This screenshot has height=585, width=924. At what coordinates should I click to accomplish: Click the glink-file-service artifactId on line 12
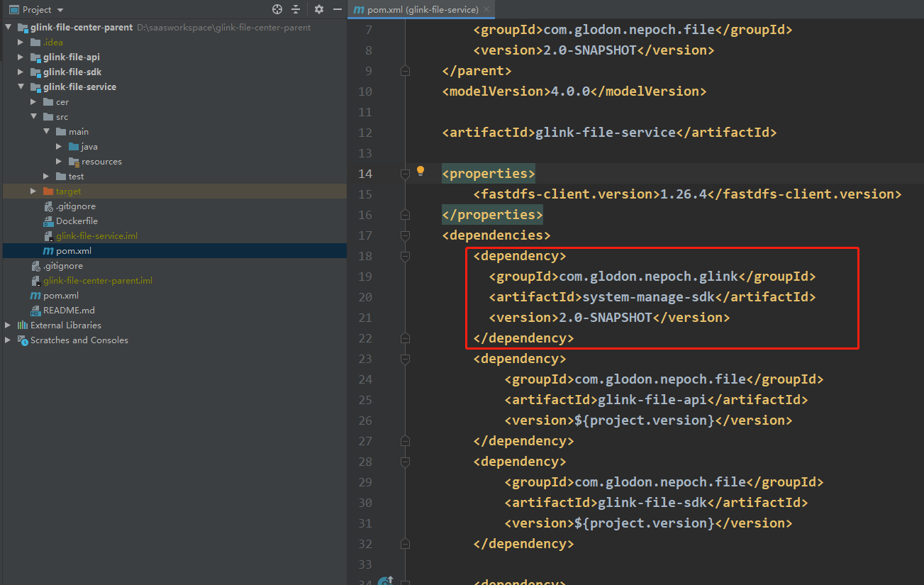click(x=606, y=132)
